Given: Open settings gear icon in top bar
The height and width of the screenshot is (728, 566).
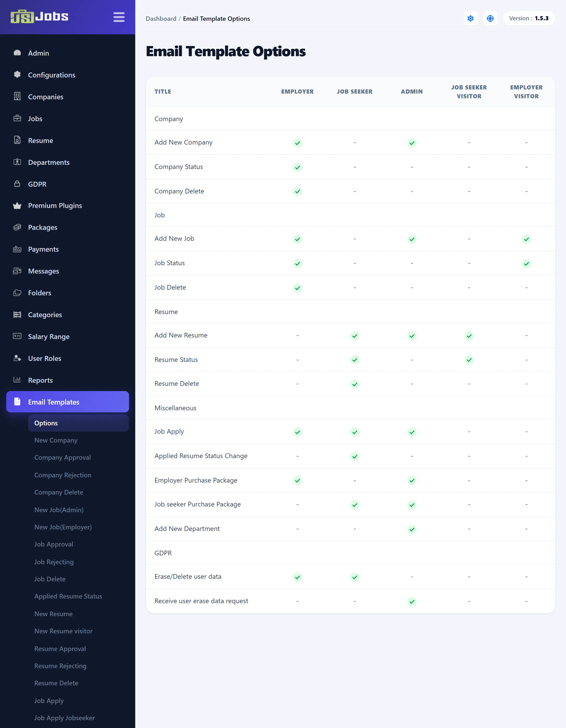Looking at the screenshot, I should pos(471,18).
